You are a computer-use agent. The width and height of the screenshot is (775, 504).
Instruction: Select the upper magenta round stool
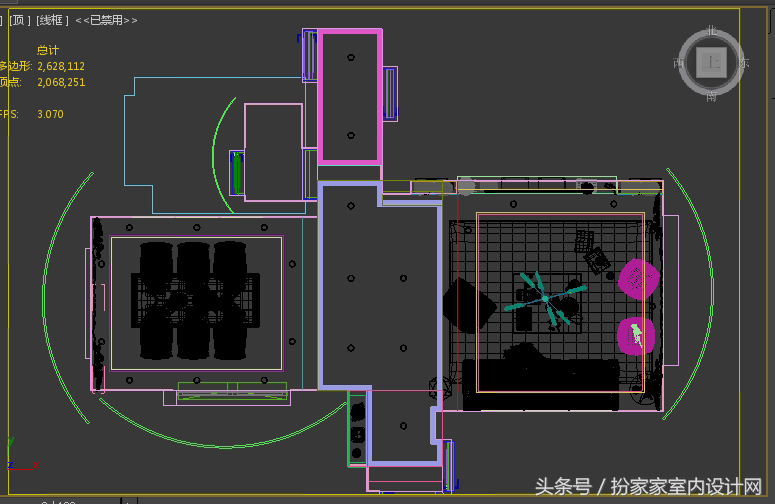(639, 279)
